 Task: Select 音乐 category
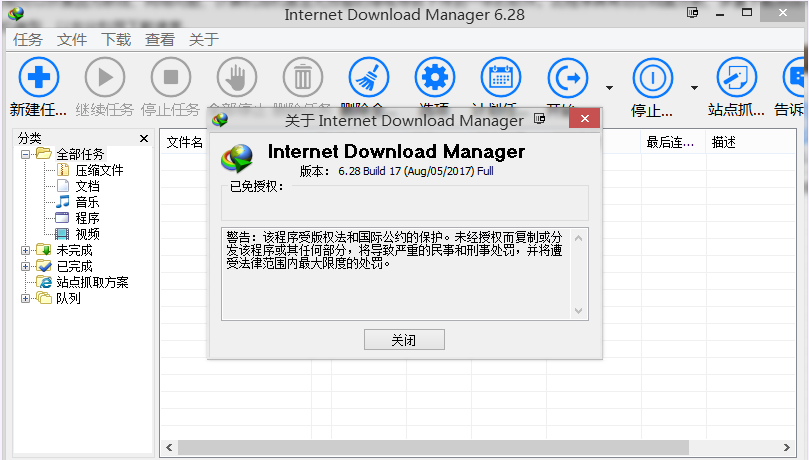[87, 202]
